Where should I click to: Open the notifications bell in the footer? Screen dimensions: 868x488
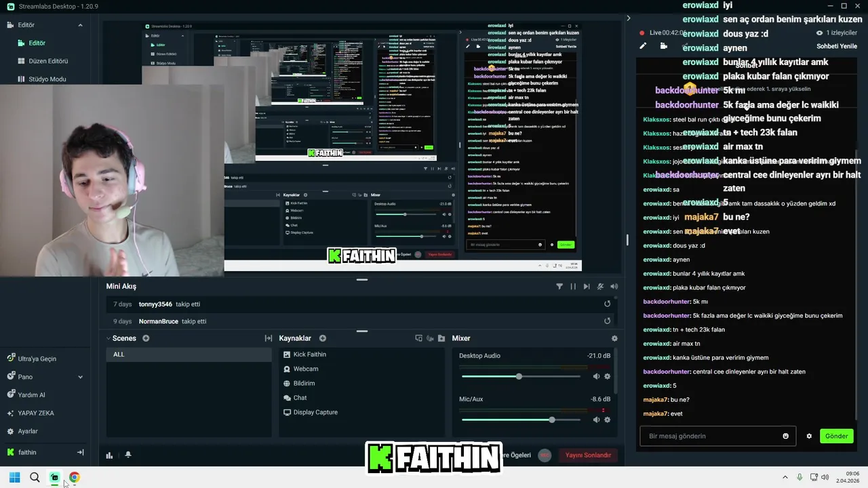point(128,455)
